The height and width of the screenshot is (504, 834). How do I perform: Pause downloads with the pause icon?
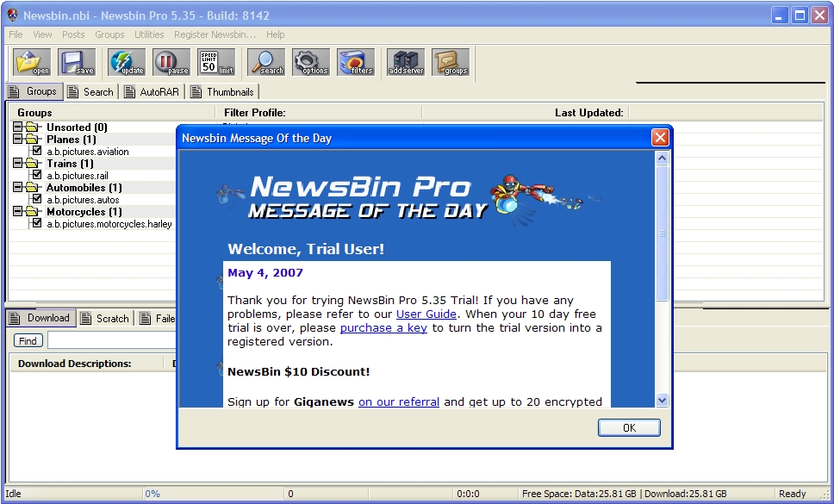pos(171,62)
